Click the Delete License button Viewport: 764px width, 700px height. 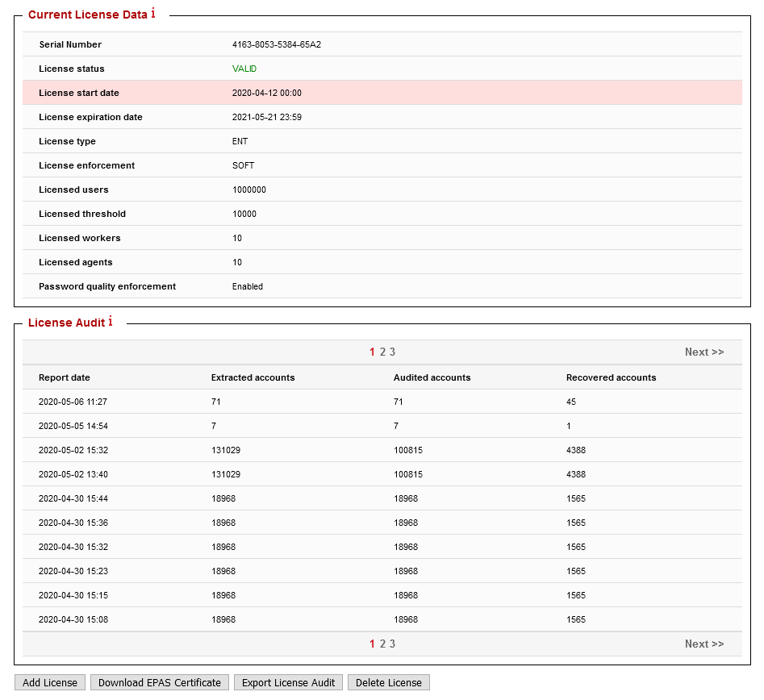tap(388, 681)
